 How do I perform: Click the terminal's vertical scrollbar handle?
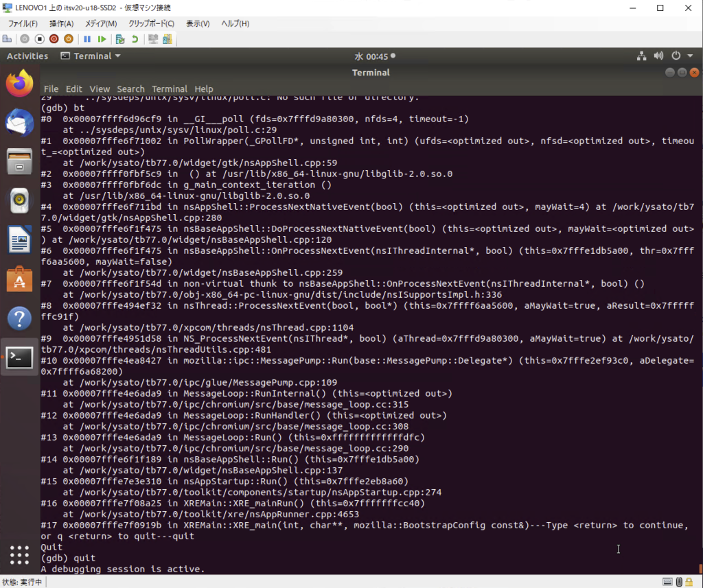point(700,568)
